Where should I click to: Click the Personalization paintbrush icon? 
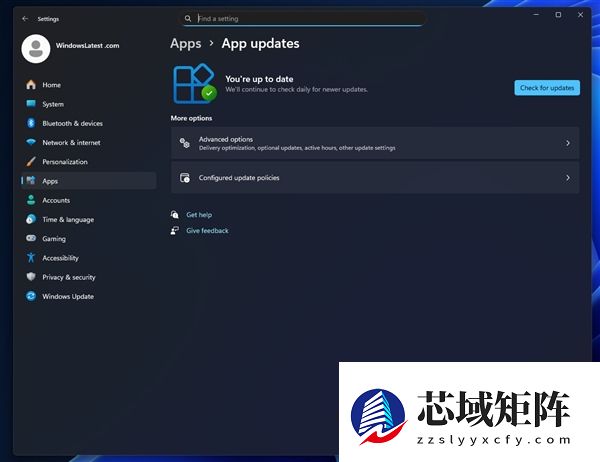[31, 162]
